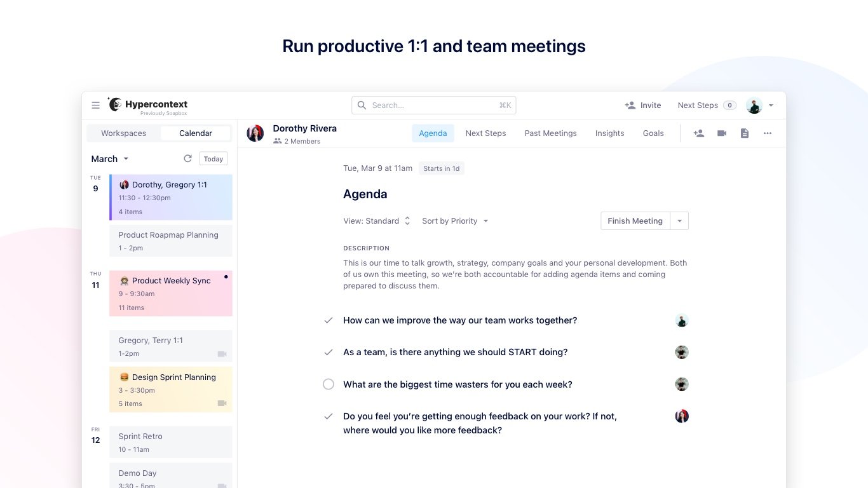Click the user profile avatar at top right
Image resolution: width=868 pixels, height=488 pixels.
click(x=754, y=105)
